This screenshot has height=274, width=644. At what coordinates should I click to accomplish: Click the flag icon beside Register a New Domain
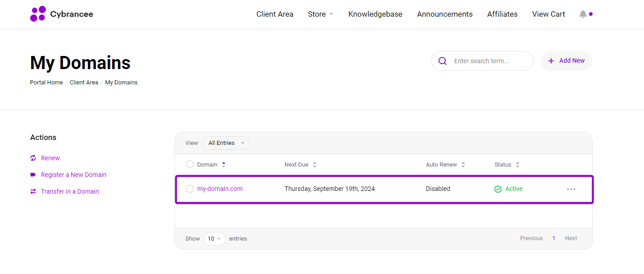click(32, 175)
